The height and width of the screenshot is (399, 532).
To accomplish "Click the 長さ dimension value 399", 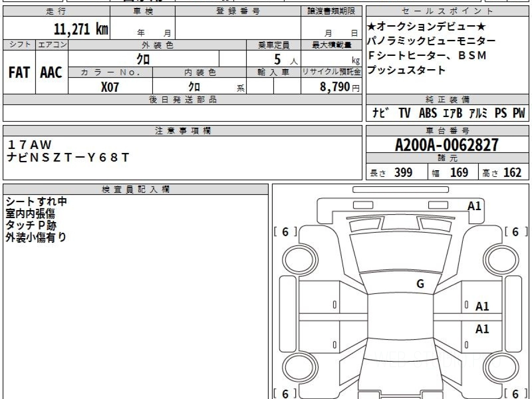I will 404,172.
